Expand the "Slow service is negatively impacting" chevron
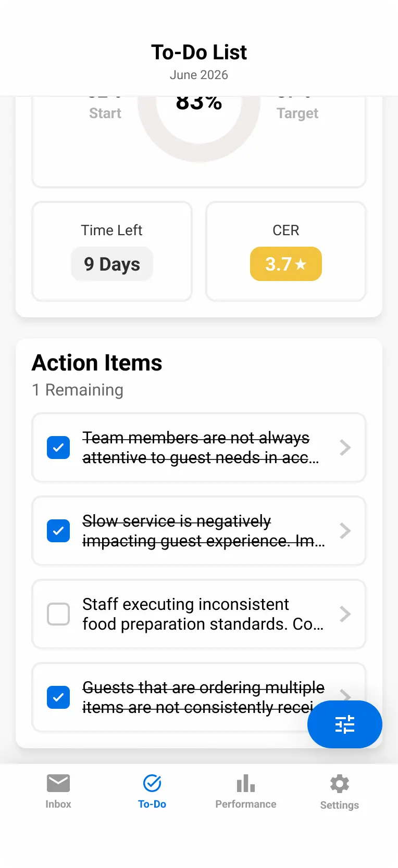Viewport: 398px width, 868px height. [x=345, y=531]
